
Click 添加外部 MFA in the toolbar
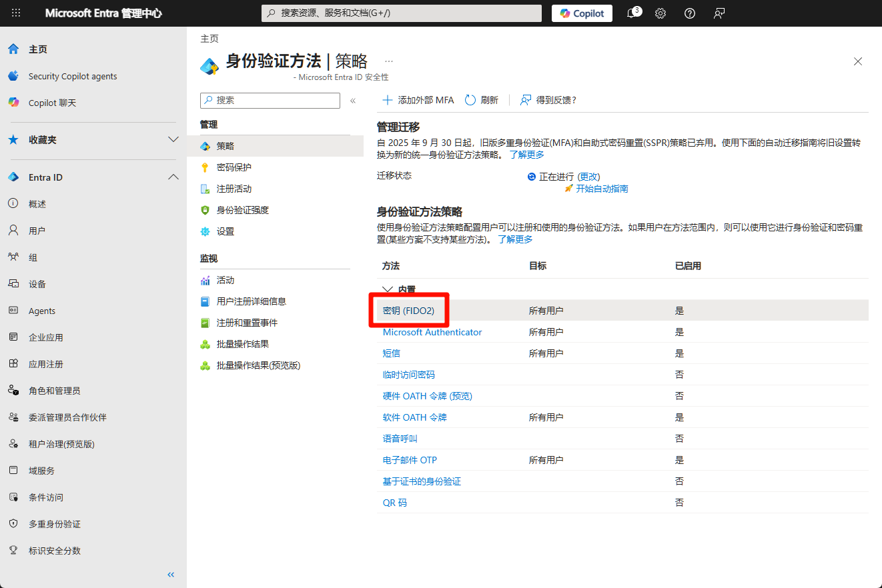(418, 100)
